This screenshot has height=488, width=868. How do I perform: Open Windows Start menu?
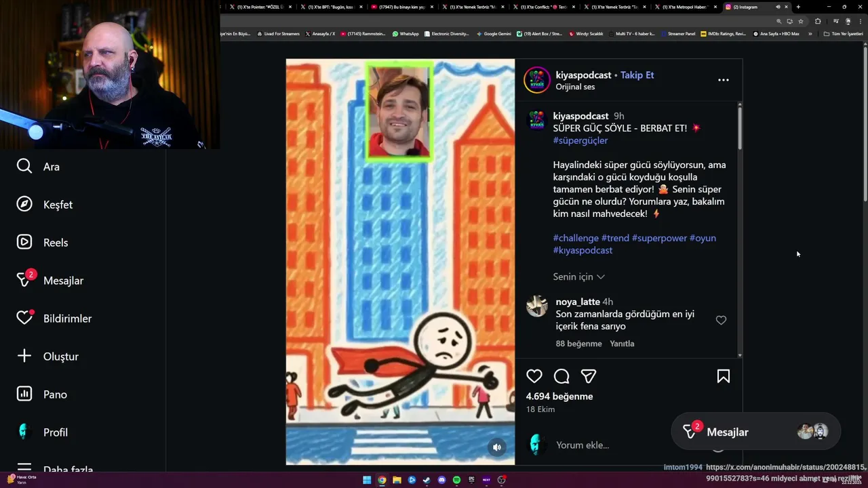[x=367, y=480]
